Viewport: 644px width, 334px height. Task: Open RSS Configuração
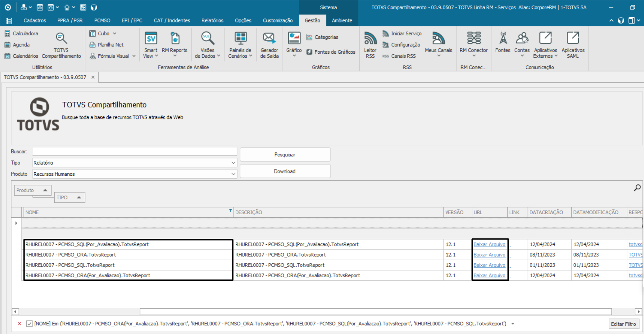coord(401,45)
